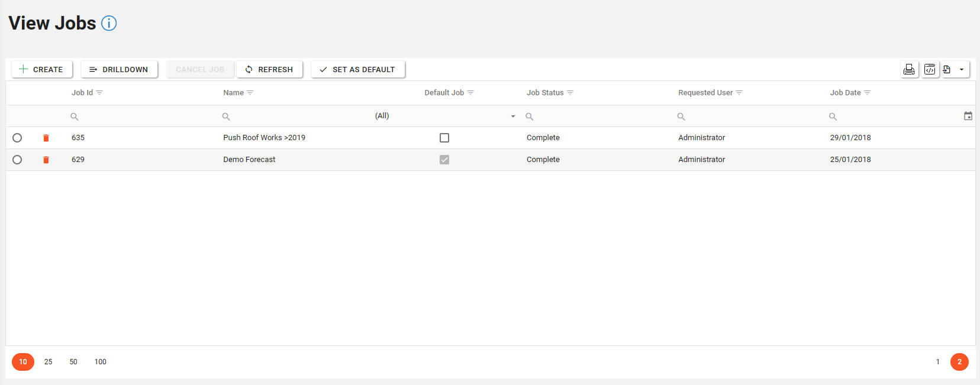Open the Job Status column filter icon
This screenshot has width=980, height=385.
coord(570,93)
